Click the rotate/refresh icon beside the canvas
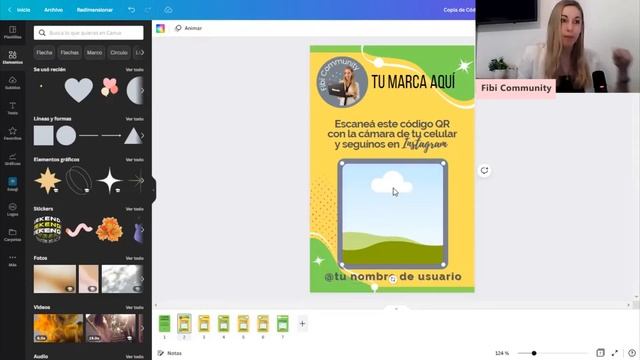This screenshot has height=360, width=640. click(x=484, y=171)
